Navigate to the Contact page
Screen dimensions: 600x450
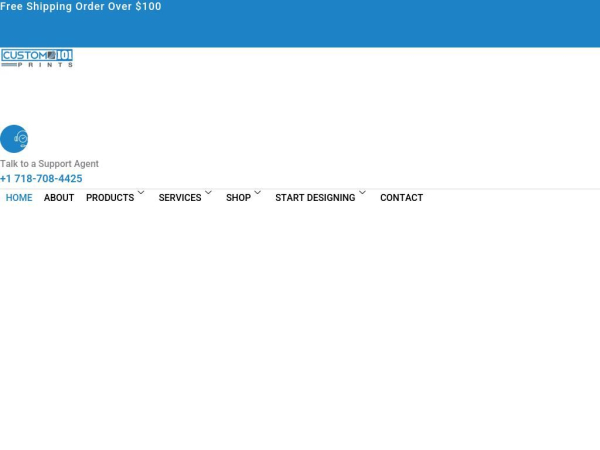pos(401,198)
